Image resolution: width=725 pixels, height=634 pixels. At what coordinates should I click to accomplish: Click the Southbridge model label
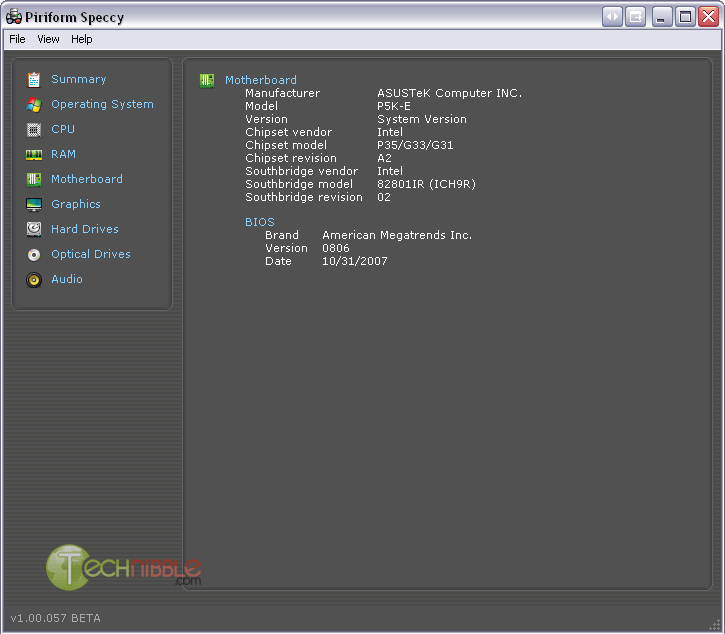[299, 184]
